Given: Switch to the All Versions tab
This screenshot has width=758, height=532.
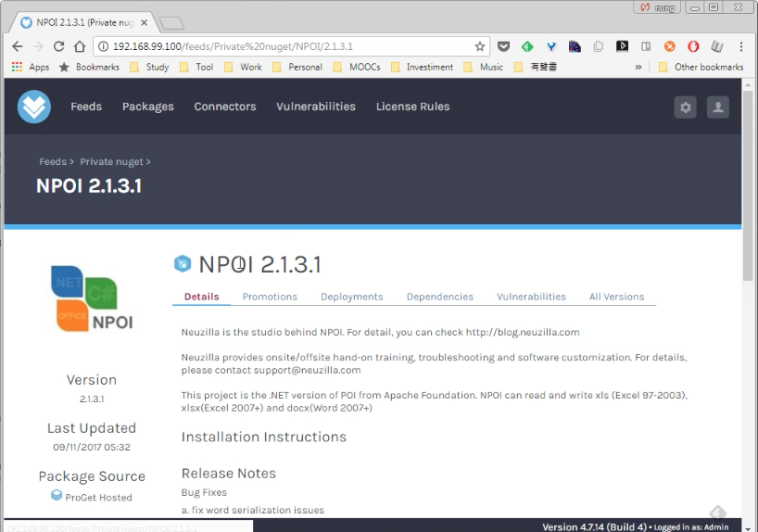Looking at the screenshot, I should click(x=616, y=297).
